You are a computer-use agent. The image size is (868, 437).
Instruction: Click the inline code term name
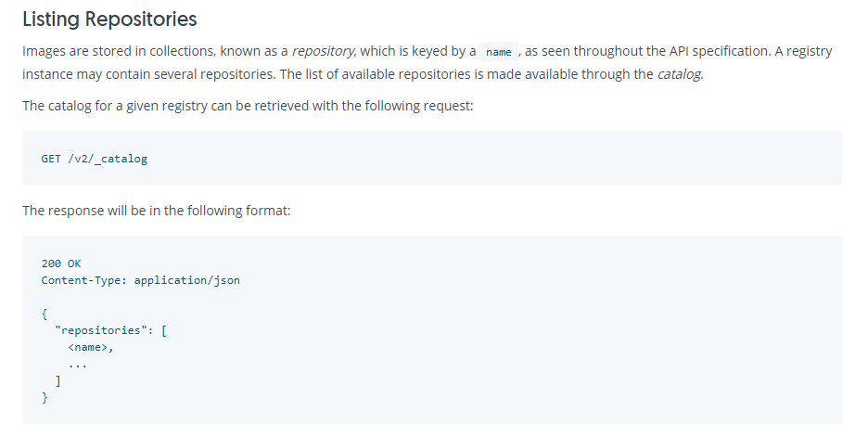[x=498, y=52]
